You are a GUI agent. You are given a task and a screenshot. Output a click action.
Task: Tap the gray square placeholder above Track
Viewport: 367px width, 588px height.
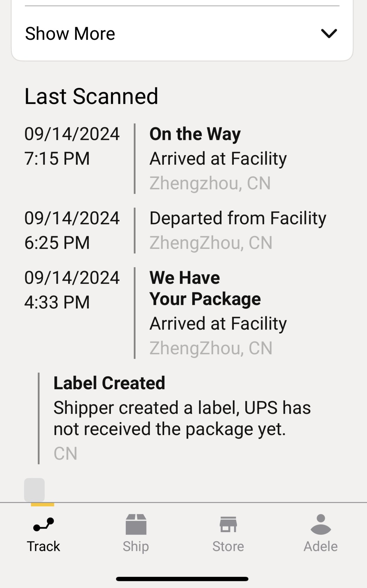point(34,490)
